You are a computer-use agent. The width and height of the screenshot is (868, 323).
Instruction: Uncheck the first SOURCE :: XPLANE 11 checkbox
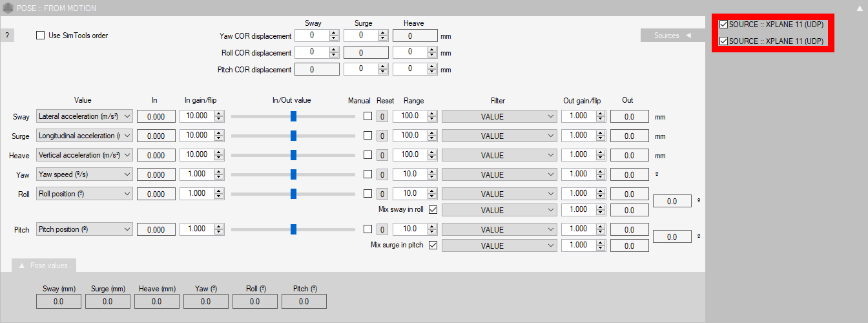click(723, 25)
